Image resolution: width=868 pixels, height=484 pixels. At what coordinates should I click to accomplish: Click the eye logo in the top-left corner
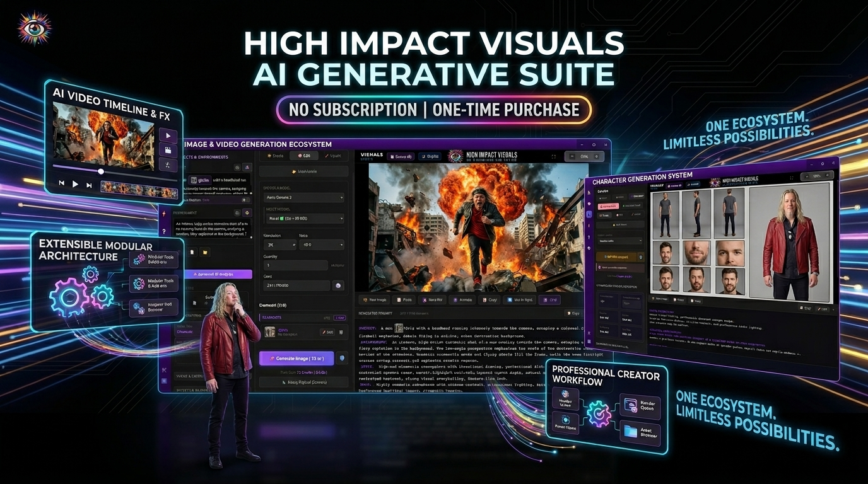click(x=35, y=29)
